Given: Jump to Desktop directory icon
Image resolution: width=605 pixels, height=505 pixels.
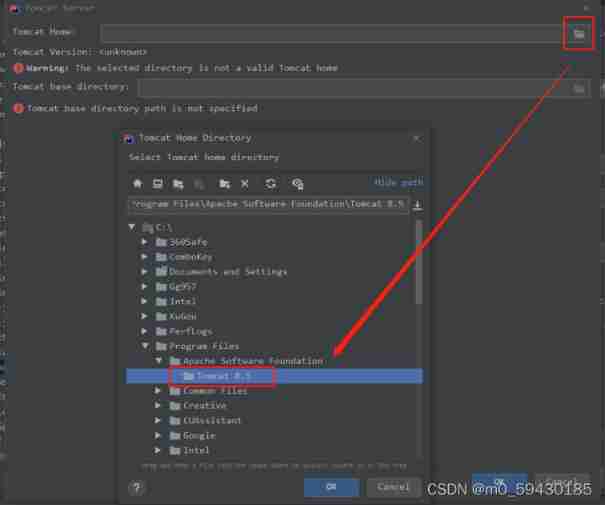Looking at the screenshot, I should click(x=158, y=183).
